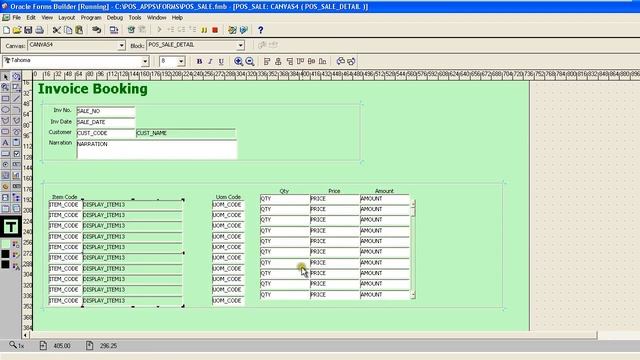Click the Text Color swatch in palette
Viewport: 640px width, 360px height.
point(5,265)
